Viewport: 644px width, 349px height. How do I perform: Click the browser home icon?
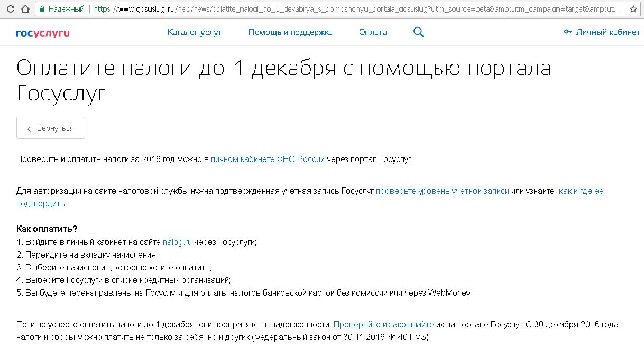24,9
